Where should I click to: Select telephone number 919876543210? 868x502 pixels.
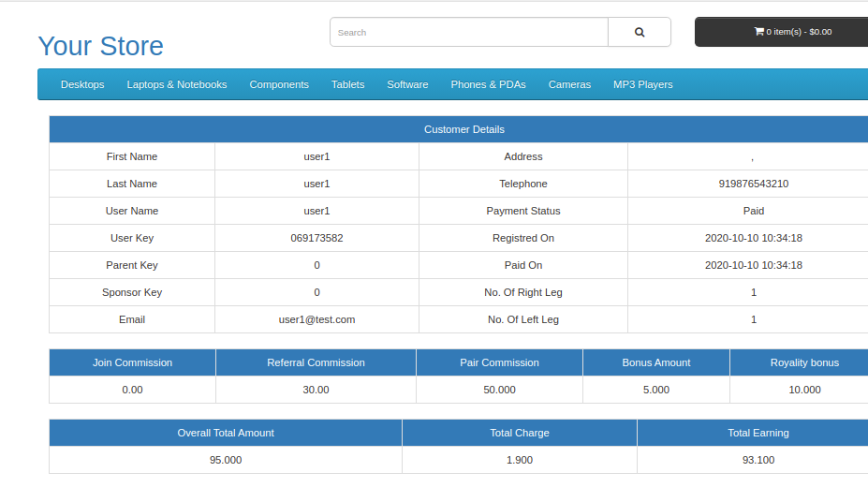click(754, 184)
